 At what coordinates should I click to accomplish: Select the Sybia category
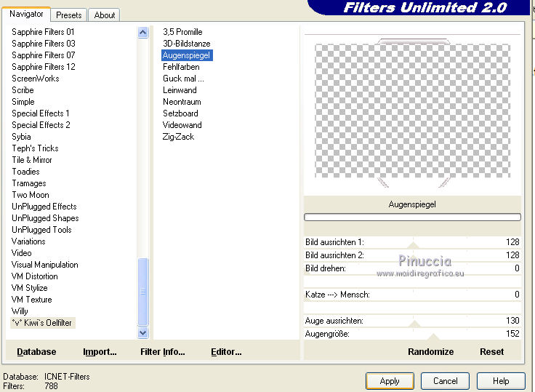pos(21,137)
